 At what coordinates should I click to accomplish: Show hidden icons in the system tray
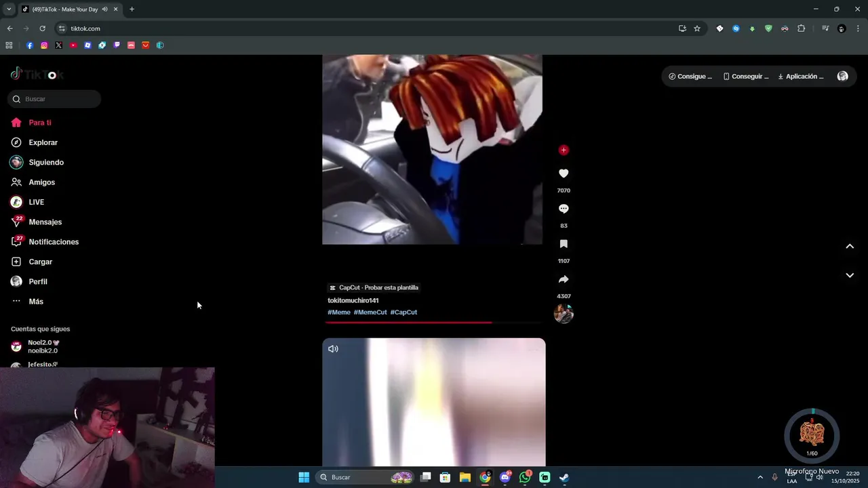[760, 477]
